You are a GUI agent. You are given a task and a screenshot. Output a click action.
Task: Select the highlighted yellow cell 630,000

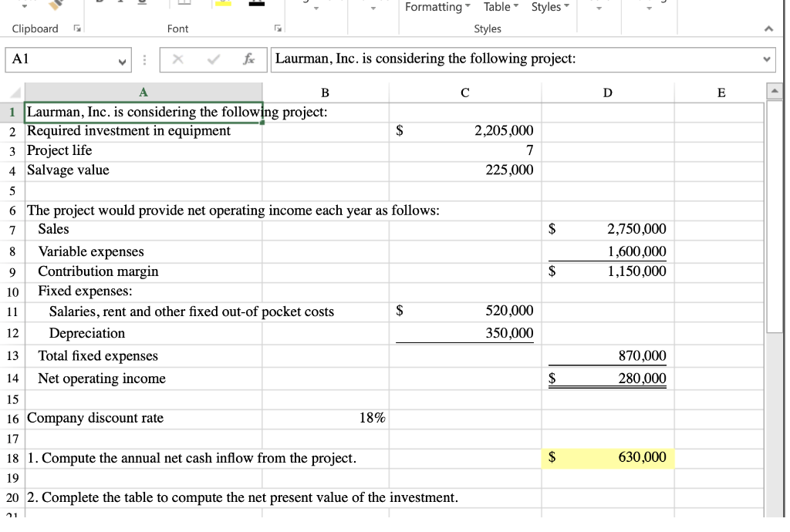pyautogui.click(x=608, y=459)
